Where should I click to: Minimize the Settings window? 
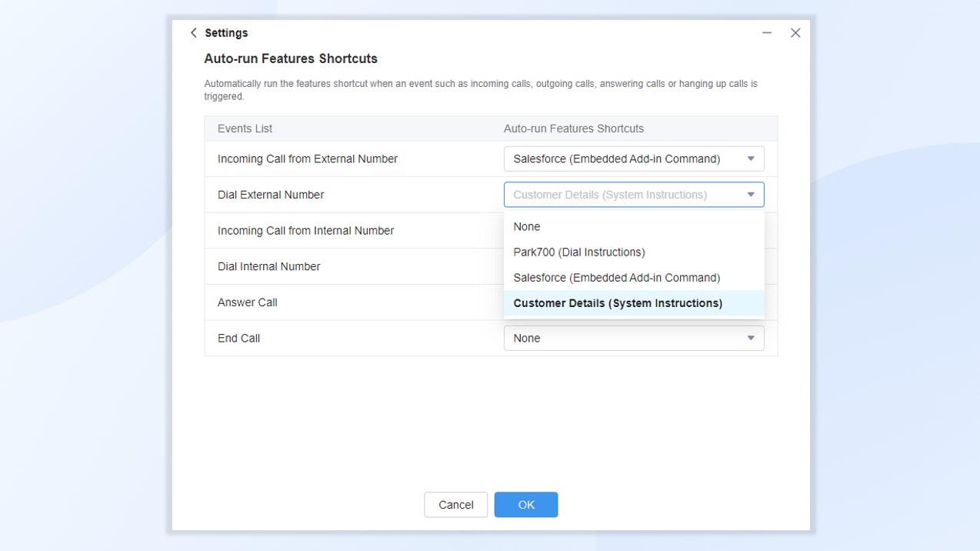click(766, 33)
